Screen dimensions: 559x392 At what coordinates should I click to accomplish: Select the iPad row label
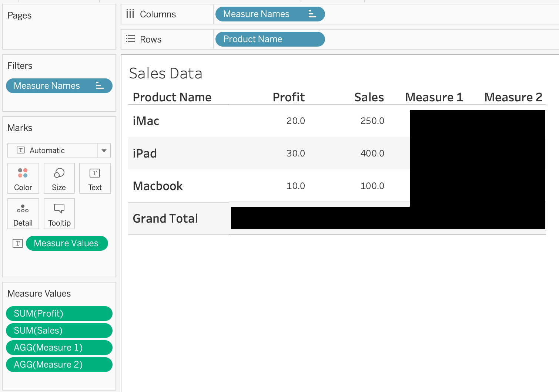(145, 153)
